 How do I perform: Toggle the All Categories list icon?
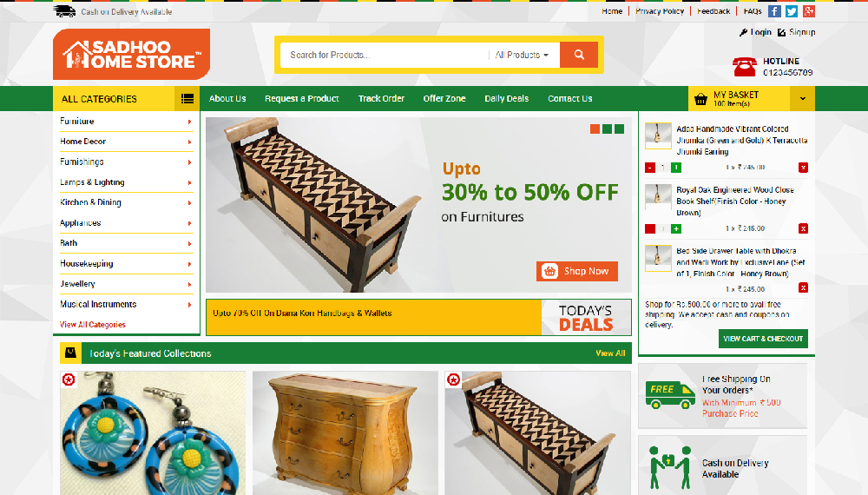click(x=187, y=98)
